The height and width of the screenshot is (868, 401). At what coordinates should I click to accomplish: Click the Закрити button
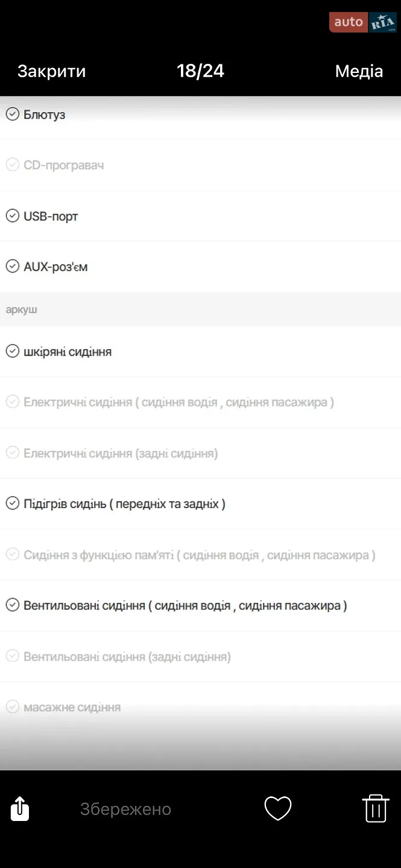pyautogui.click(x=51, y=71)
